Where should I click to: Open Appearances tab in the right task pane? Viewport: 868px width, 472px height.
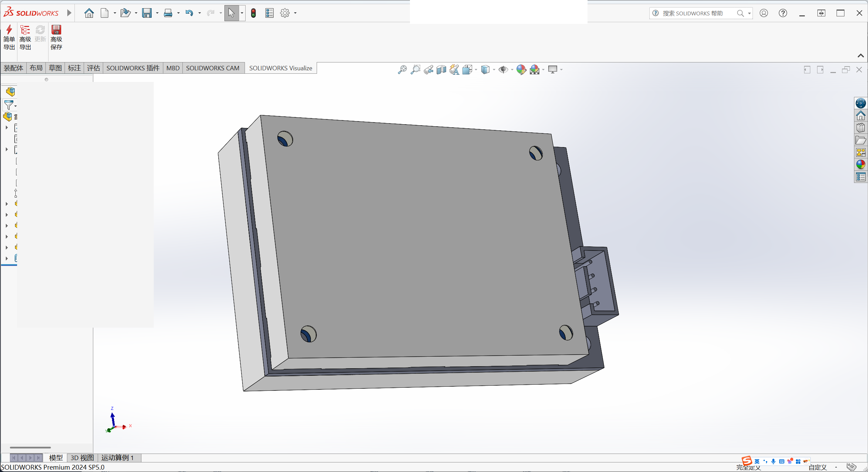click(x=861, y=165)
